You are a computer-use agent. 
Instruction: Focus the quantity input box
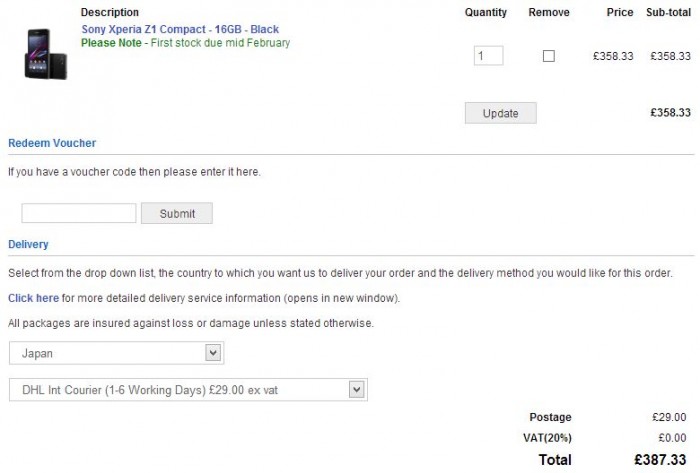click(x=488, y=56)
